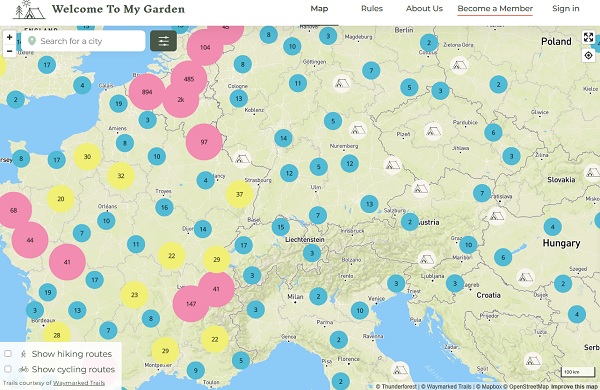Click the blue 15 cluster near Basel

click(281, 227)
